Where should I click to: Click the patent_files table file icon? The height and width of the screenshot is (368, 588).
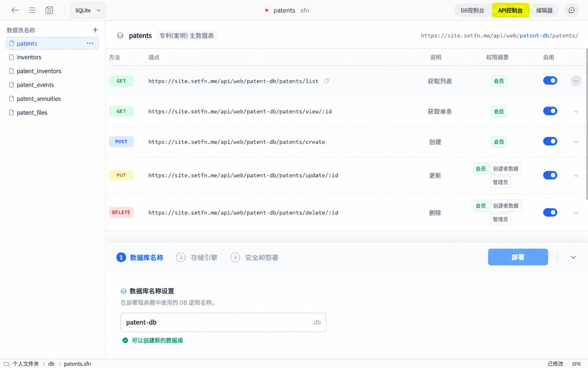pyautogui.click(x=11, y=112)
